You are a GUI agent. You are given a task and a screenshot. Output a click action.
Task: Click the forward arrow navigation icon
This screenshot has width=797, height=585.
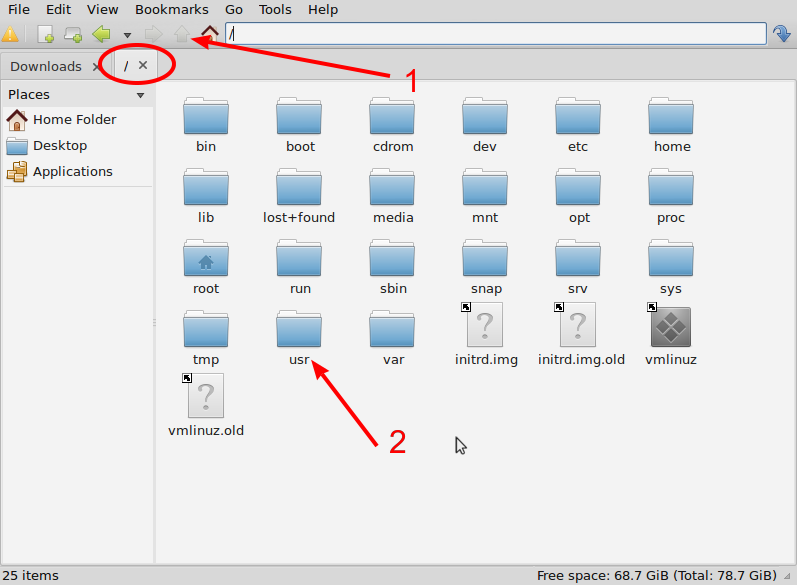click(x=154, y=35)
